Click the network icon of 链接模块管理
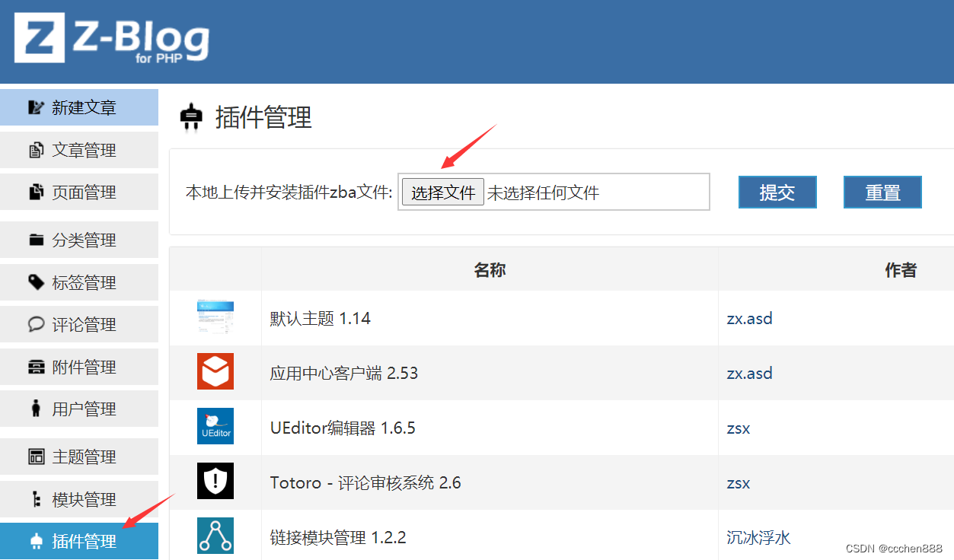954x560 pixels. 216,536
